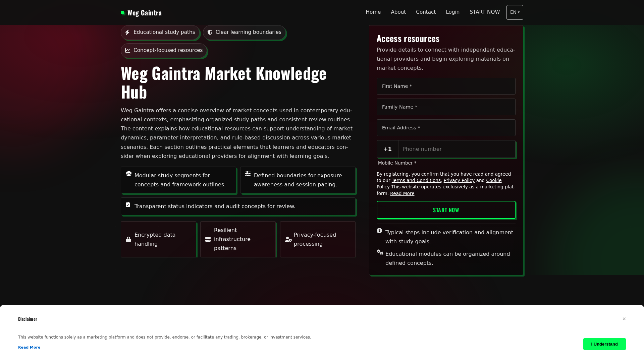This screenshot has height=362, width=644.
Task: Click the Educational modules can be organized text
Action: [x=448, y=258]
